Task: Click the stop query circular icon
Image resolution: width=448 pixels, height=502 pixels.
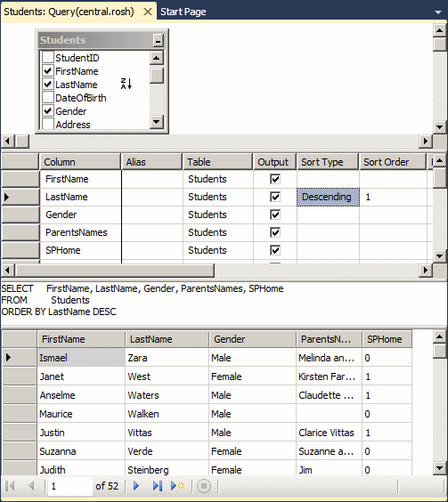Action: click(204, 486)
